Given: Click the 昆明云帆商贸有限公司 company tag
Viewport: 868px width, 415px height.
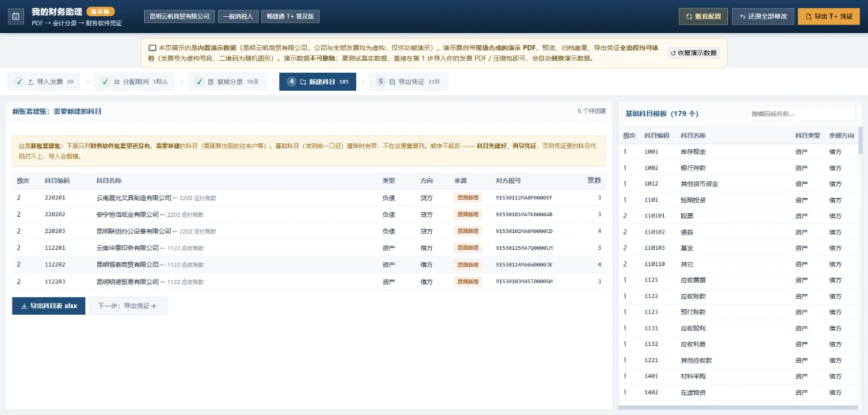Looking at the screenshot, I should pyautogui.click(x=180, y=16).
